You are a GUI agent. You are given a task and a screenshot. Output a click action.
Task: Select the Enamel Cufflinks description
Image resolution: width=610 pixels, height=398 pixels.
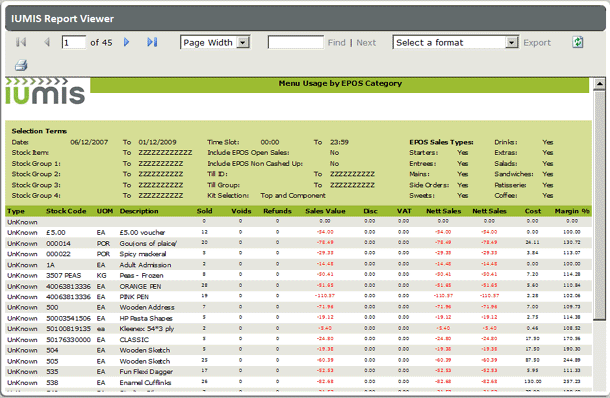pyautogui.click(x=145, y=382)
